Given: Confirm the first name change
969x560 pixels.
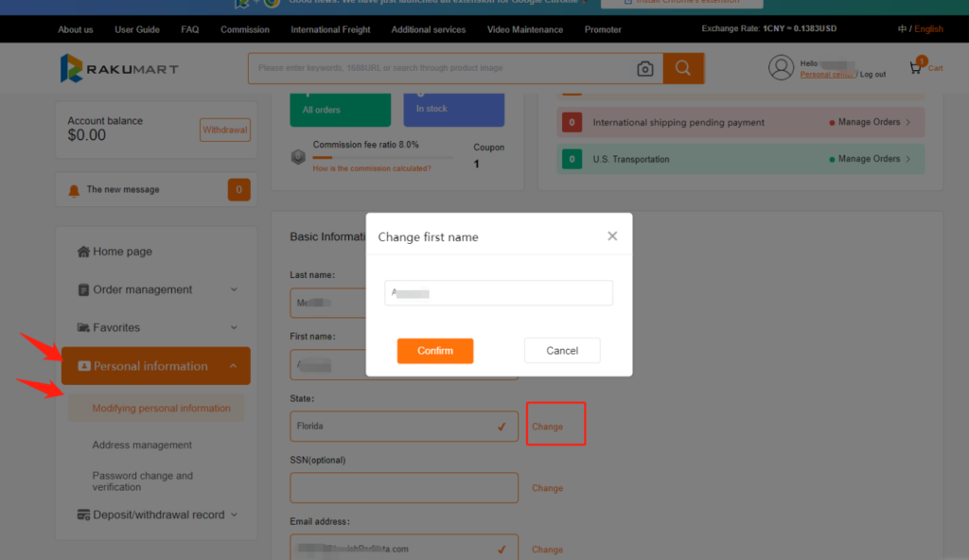Looking at the screenshot, I should (x=435, y=351).
